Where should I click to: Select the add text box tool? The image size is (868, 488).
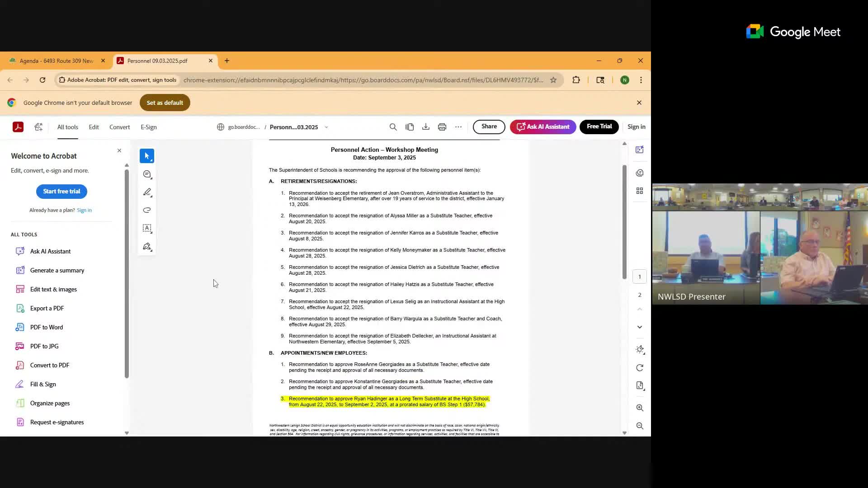(x=147, y=228)
